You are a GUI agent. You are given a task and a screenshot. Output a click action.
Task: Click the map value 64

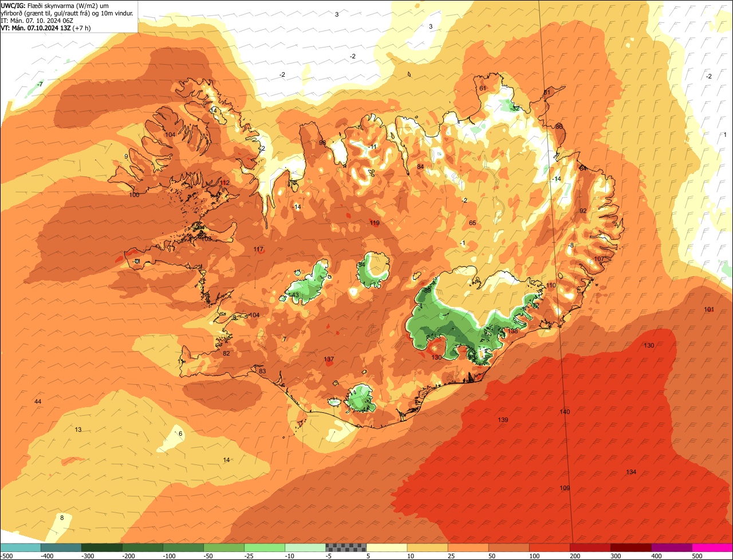[583, 168]
